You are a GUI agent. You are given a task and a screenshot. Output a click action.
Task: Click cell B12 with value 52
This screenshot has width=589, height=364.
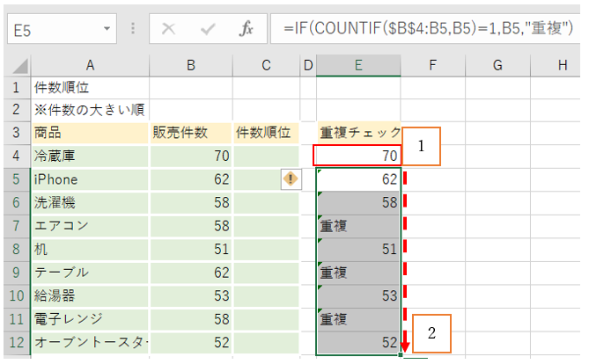pyautogui.click(x=190, y=343)
